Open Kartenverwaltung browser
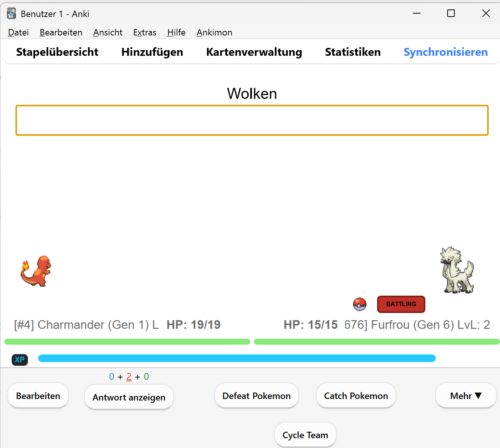The width and height of the screenshot is (500, 448). pos(254,52)
